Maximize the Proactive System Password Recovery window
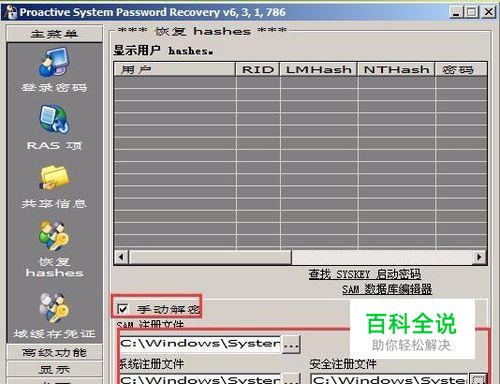 point(471,12)
